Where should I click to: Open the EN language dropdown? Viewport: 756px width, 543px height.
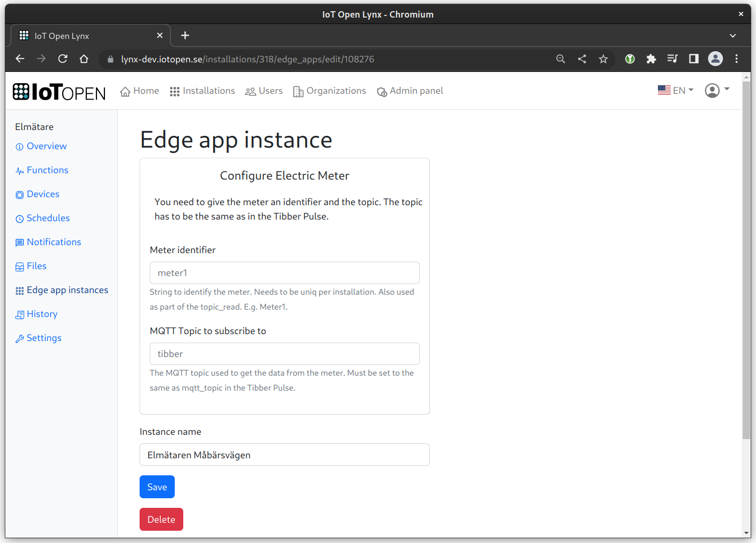click(675, 90)
